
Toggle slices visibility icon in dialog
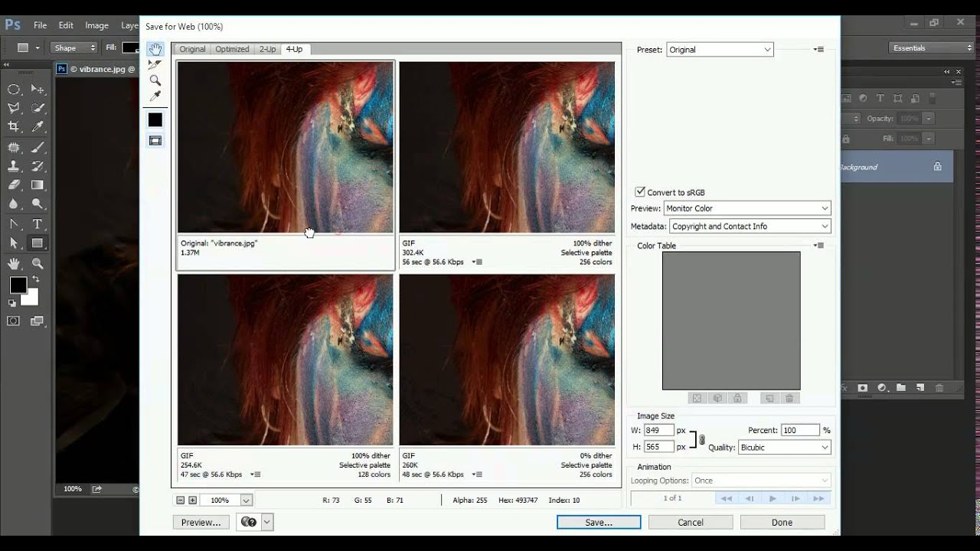click(155, 141)
